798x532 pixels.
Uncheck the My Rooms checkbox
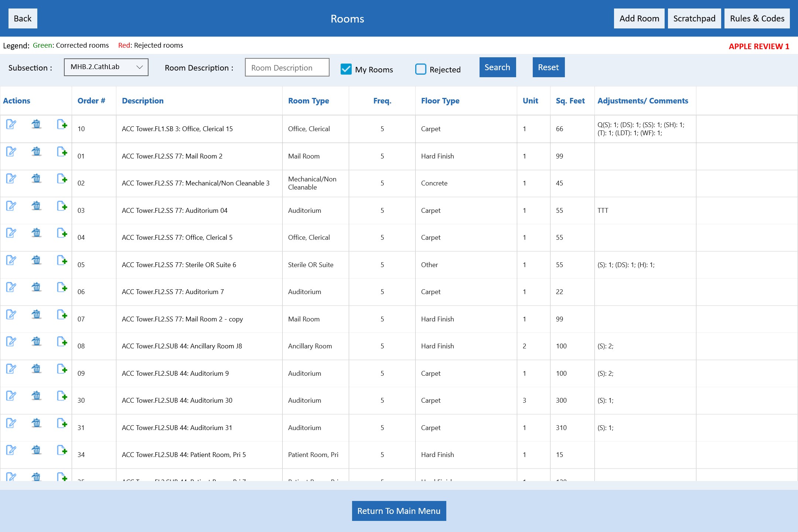coord(346,69)
